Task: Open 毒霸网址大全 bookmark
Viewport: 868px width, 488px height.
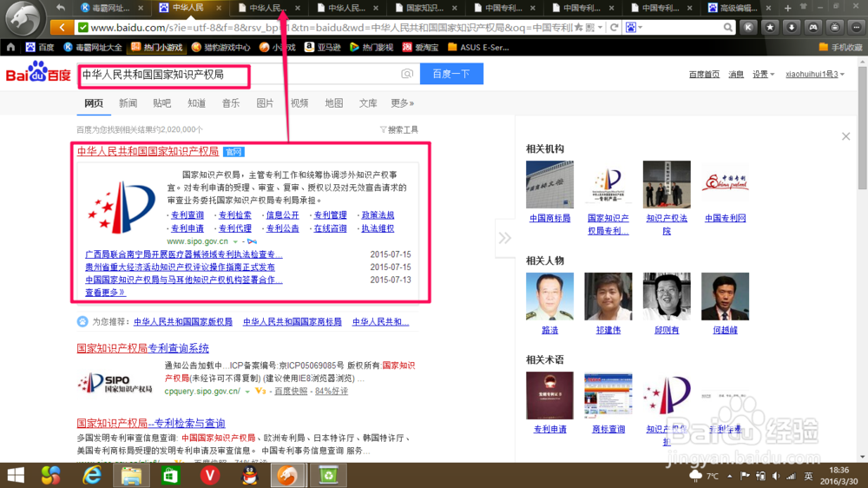Action: click(93, 47)
